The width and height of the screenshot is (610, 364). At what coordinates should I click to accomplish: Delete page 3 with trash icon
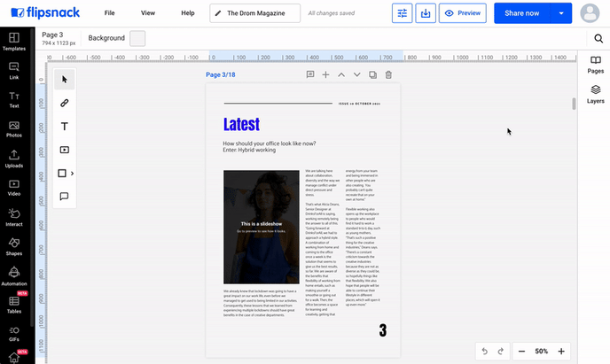coord(388,74)
